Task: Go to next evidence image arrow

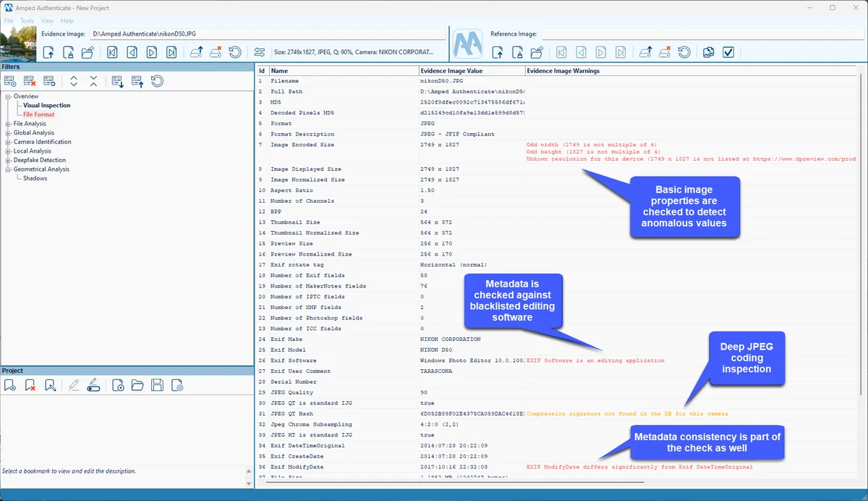Action: pos(152,52)
